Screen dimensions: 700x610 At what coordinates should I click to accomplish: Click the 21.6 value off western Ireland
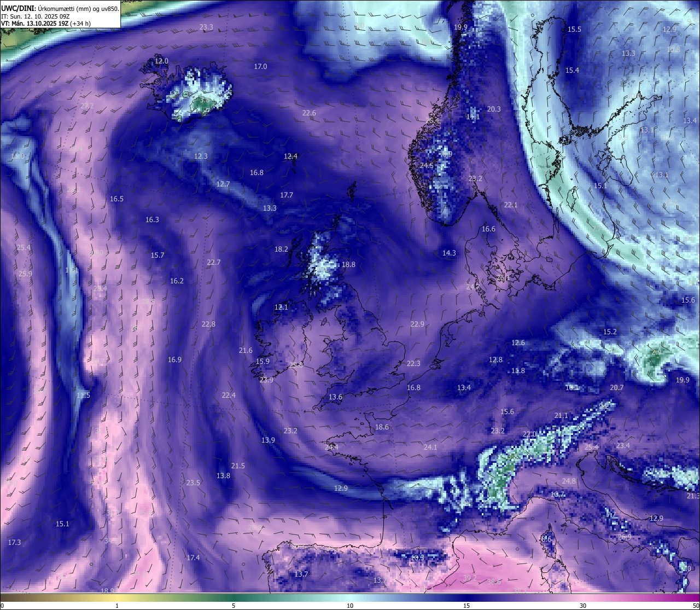click(x=246, y=351)
